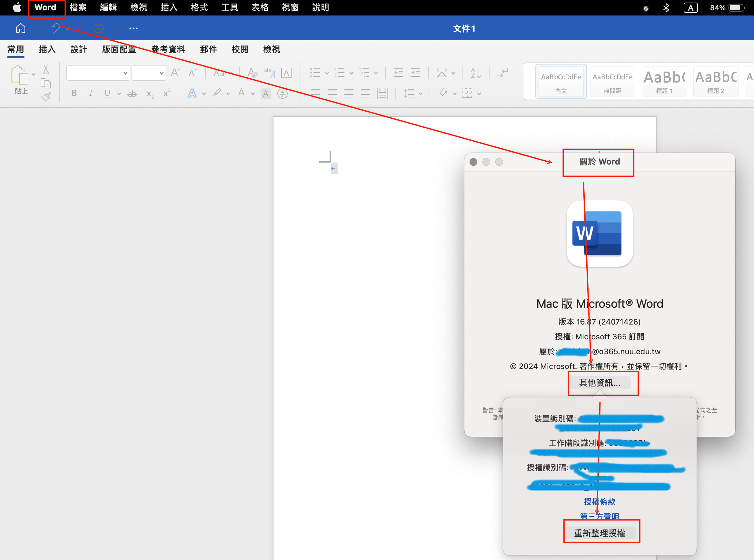Click the bulleted list icon
The width and height of the screenshot is (754, 560).
click(x=315, y=73)
